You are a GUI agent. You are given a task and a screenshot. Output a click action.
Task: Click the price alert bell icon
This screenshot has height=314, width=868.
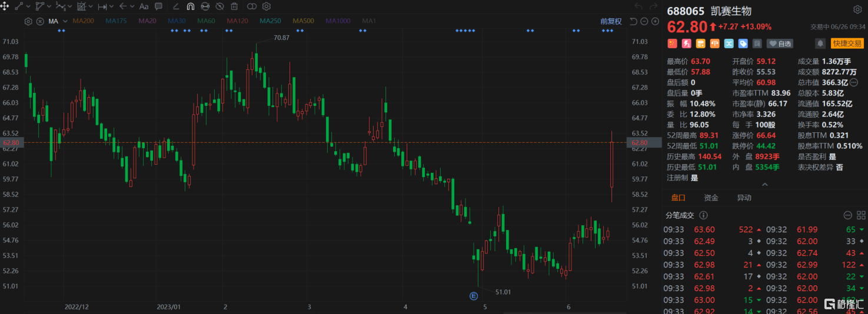[x=820, y=44]
